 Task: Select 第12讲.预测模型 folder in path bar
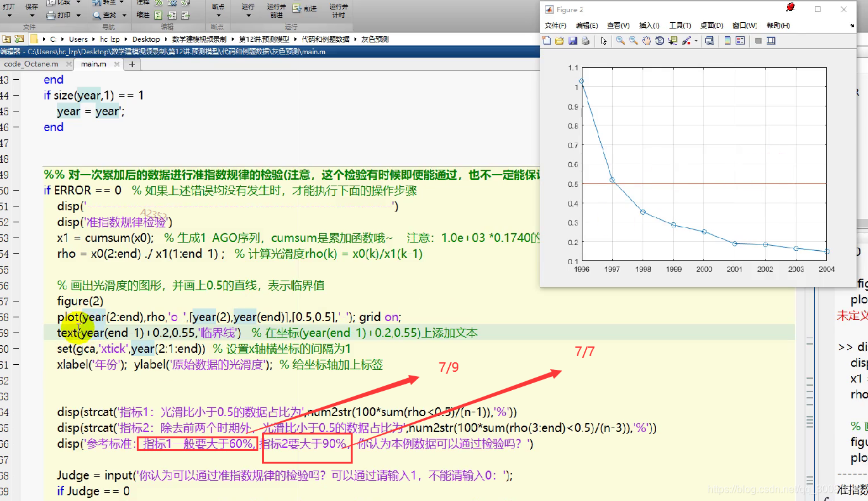point(264,39)
